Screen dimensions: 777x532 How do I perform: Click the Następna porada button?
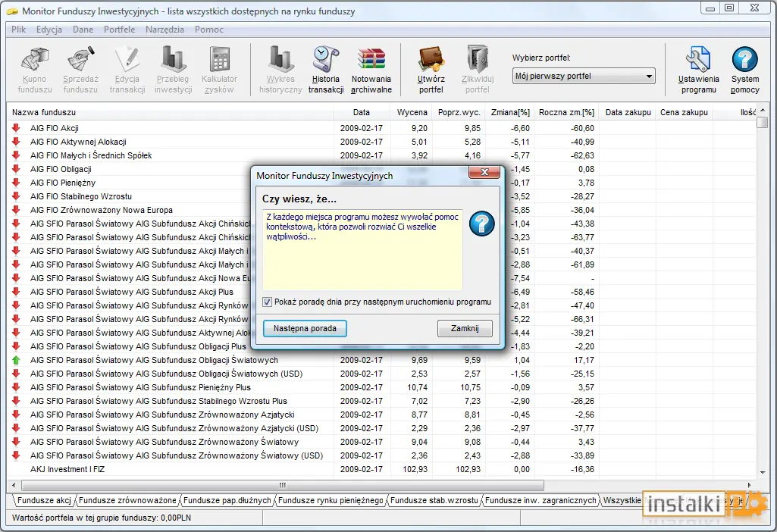[x=305, y=328]
